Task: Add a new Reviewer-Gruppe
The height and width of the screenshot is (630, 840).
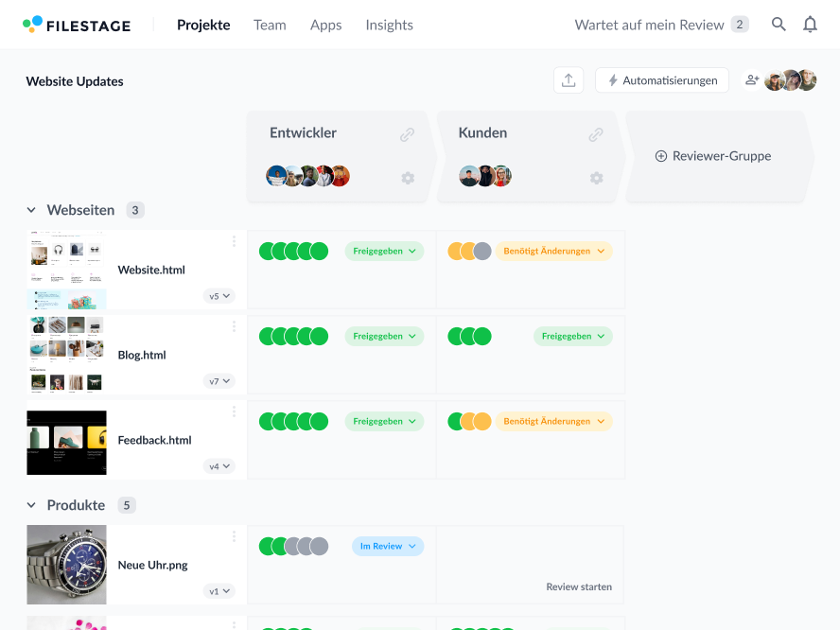Action: (x=713, y=156)
